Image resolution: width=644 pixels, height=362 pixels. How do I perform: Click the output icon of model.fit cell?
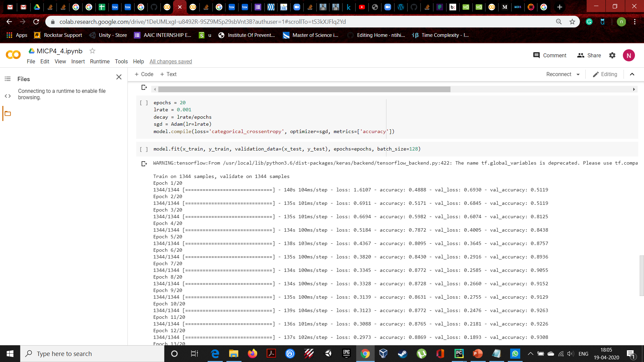pos(144,164)
